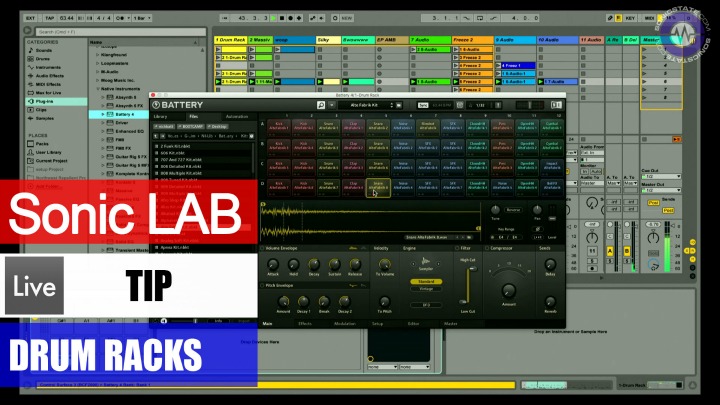The image size is (720, 405).
Task: Toggle Battery's Sync button
Action: pos(423,105)
